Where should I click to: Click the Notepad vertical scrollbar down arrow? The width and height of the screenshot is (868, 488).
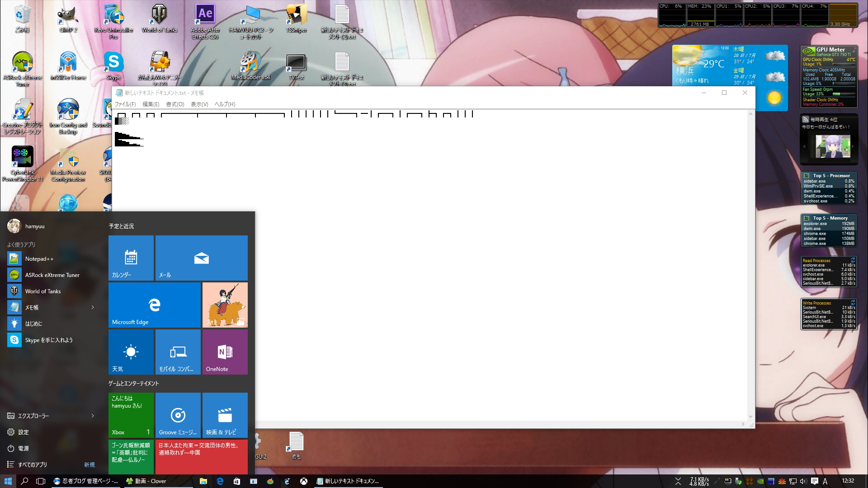pyautogui.click(x=750, y=417)
